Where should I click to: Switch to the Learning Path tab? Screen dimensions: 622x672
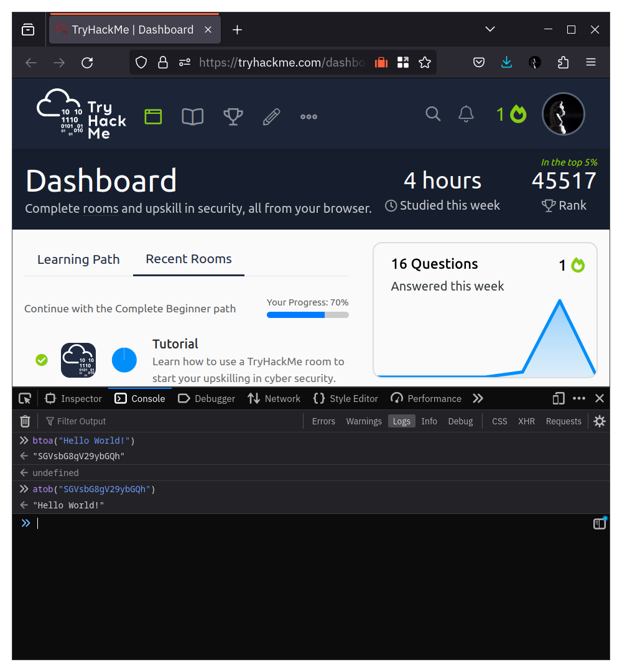click(78, 259)
